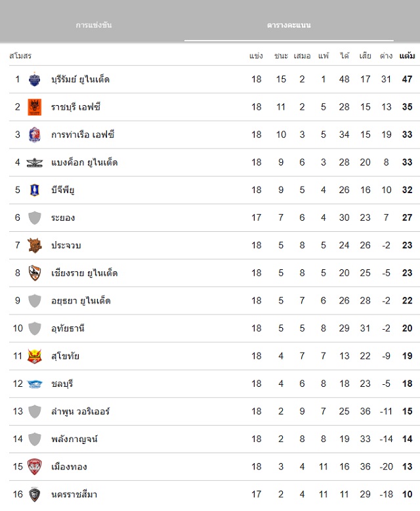Click the Chonburi (ชลบุรี) blue crest
The height and width of the screenshot is (511, 420).
click(34, 384)
